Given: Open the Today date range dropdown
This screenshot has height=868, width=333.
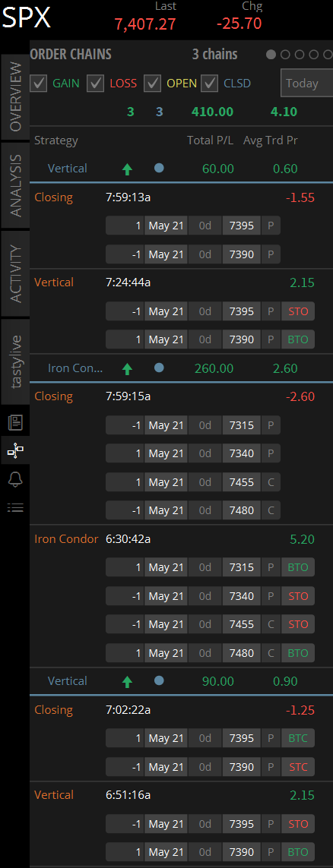Looking at the screenshot, I should [307, 83].
